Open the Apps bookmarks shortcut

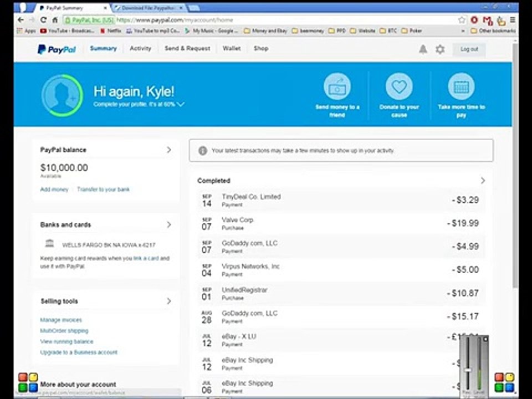pyautogui.click(x=27, y=30)
